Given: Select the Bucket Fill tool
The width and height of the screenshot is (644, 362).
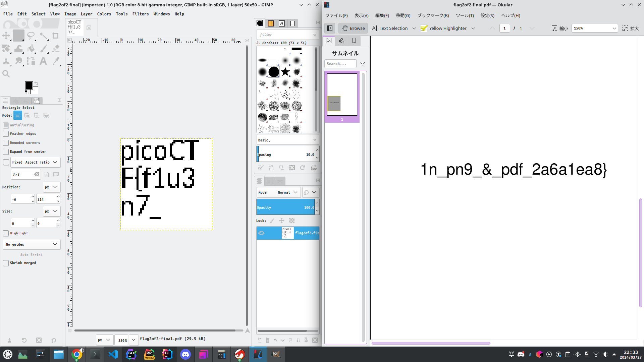Looking at the screenshot, I should click(31, 49).
